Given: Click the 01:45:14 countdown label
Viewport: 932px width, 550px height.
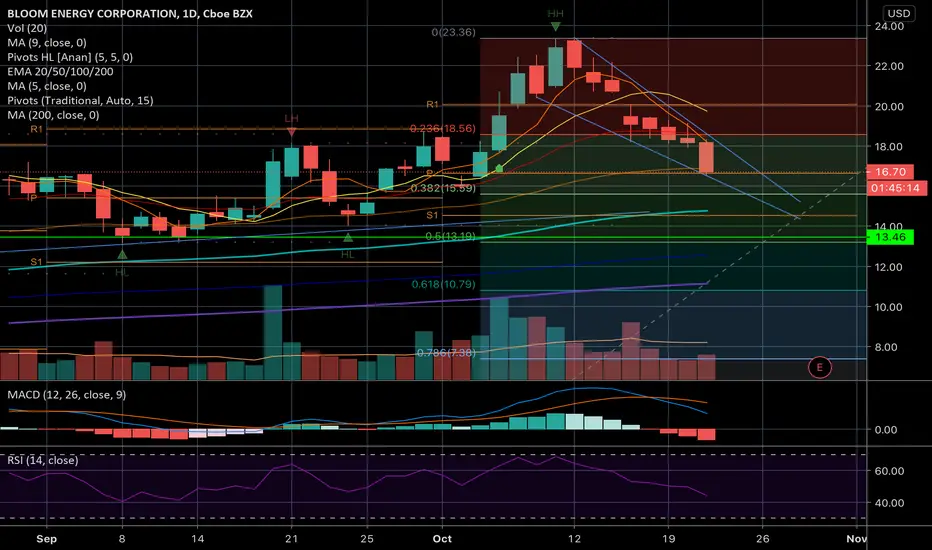Looking at the screenshot, I should [896, 188].
